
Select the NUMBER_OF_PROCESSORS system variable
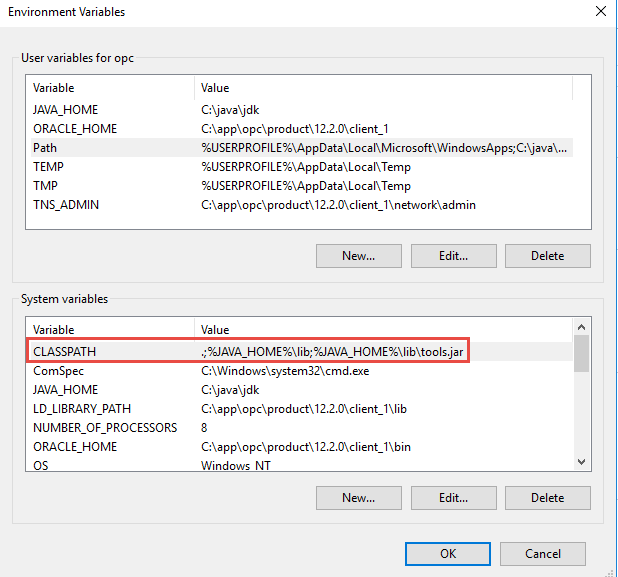point(104,428)
